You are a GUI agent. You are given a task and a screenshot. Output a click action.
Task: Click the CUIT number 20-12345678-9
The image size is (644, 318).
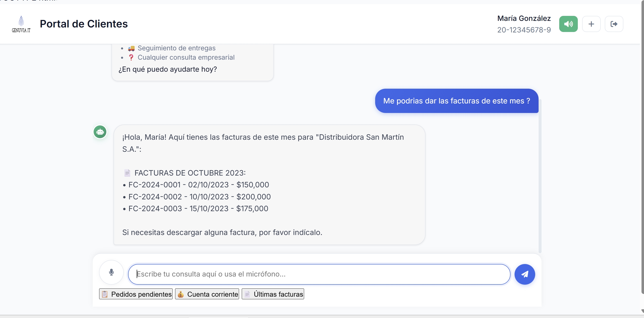point(524,30)
